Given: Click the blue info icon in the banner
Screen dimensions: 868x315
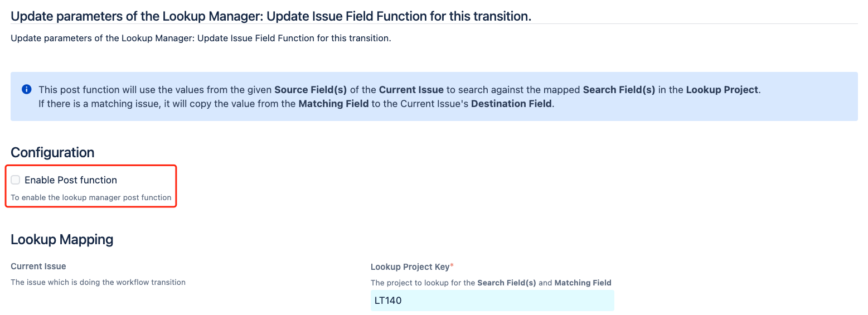Looking at the screenshot, I should pos(26,89).
